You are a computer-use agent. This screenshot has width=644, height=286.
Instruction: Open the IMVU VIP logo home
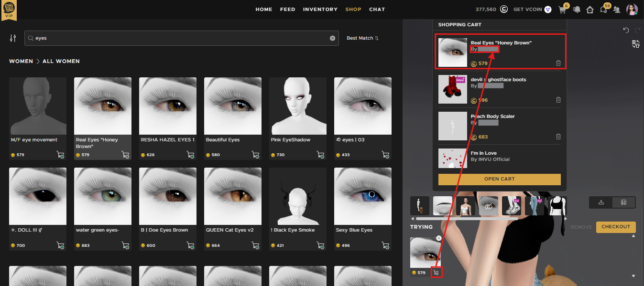pos(9,10)
